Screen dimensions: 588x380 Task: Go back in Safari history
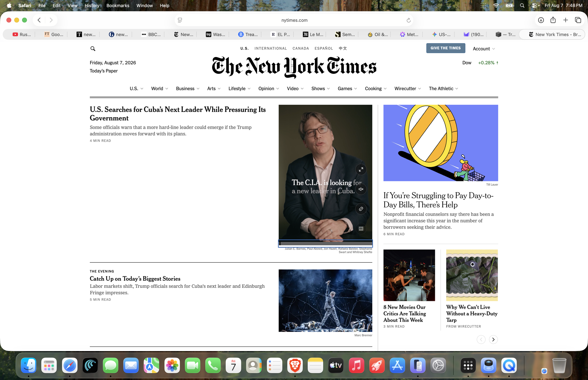pyautogui.click(x=39, y=20)
